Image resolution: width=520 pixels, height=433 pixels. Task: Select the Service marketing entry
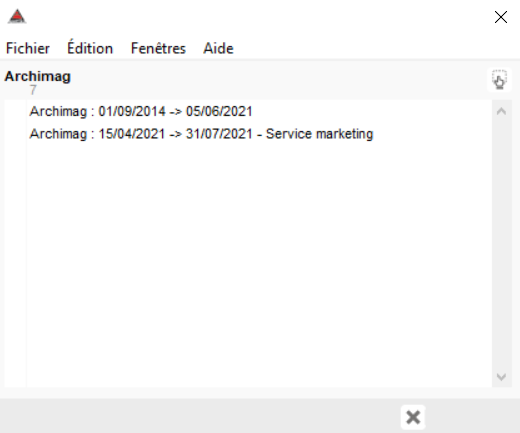(x=201, y=134)
